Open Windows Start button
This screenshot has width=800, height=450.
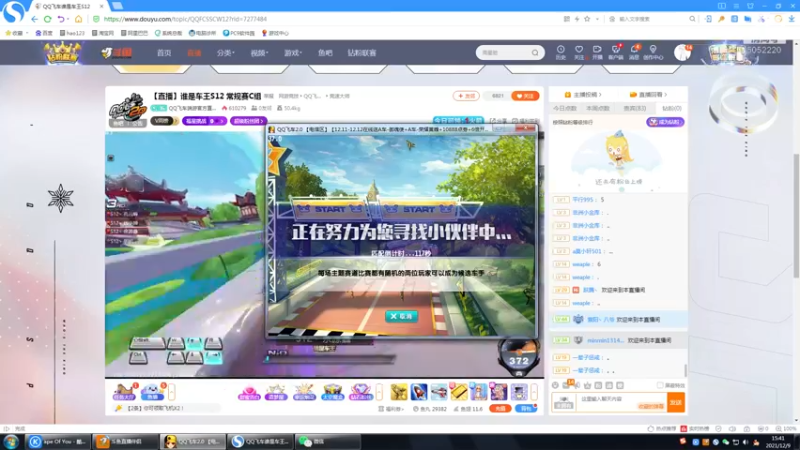point(11,441)
